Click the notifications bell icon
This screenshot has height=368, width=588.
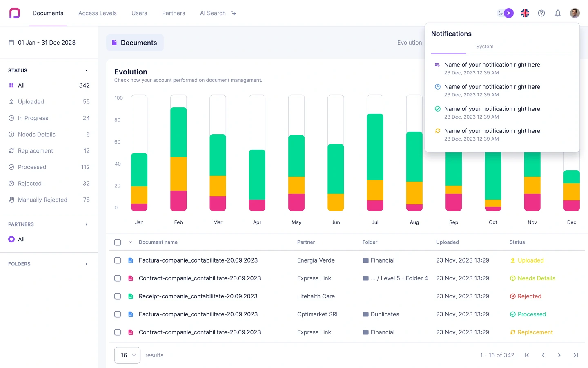pyautogui.click(x=558, y=13)
